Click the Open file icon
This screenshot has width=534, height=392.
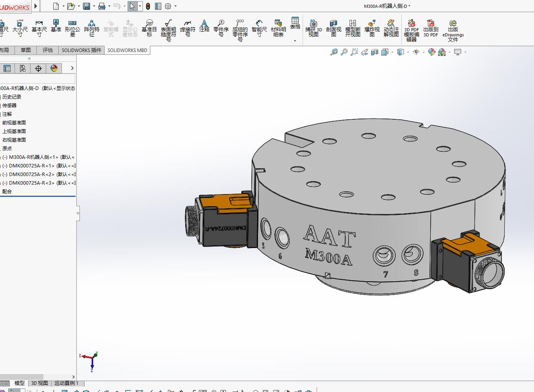pyautogui.click(x=71, y=6)
